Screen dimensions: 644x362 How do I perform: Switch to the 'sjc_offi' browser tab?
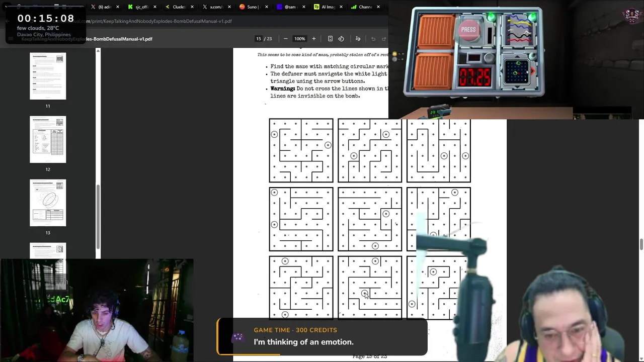pos(141,7)
